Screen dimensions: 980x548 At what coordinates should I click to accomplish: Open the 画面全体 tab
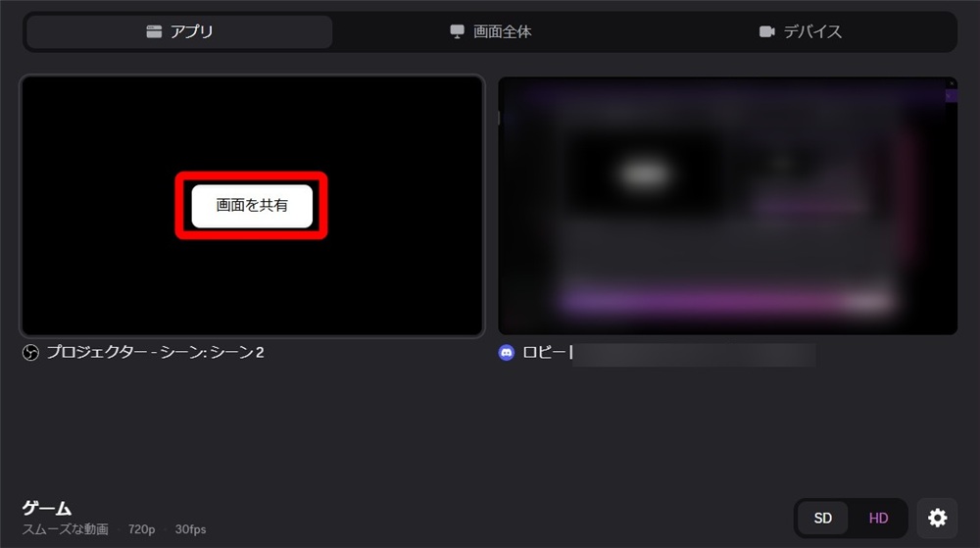(x=491, y=32)
